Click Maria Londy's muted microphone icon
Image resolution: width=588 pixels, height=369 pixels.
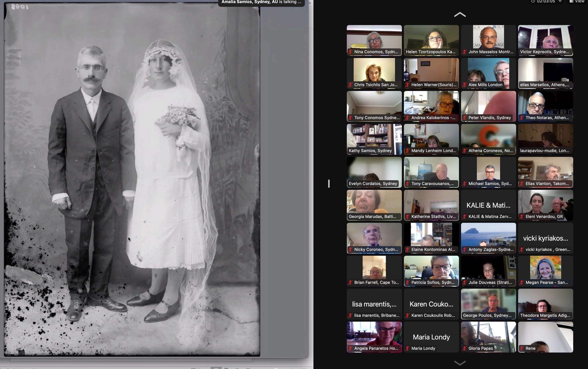[407, 348]
